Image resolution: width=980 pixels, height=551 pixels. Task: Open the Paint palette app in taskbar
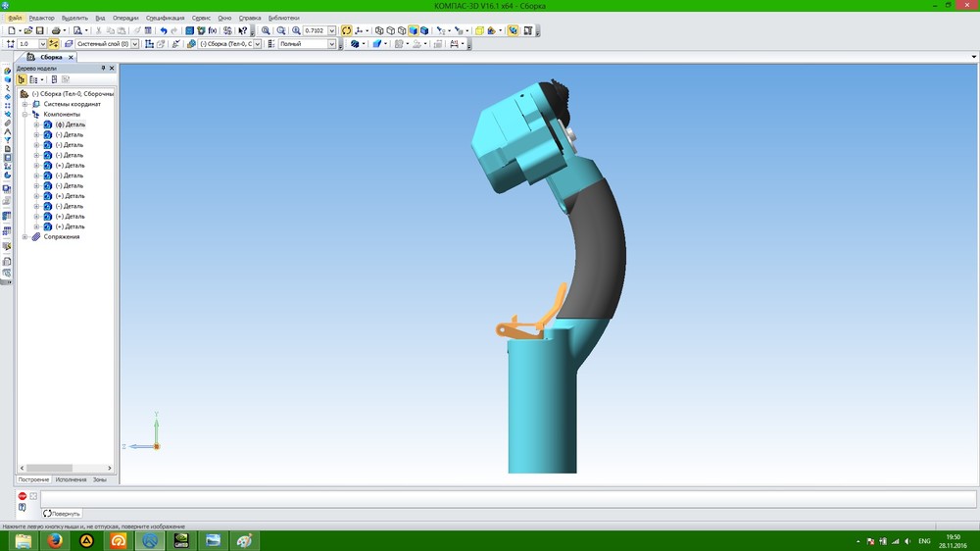[x=244, y=541]
